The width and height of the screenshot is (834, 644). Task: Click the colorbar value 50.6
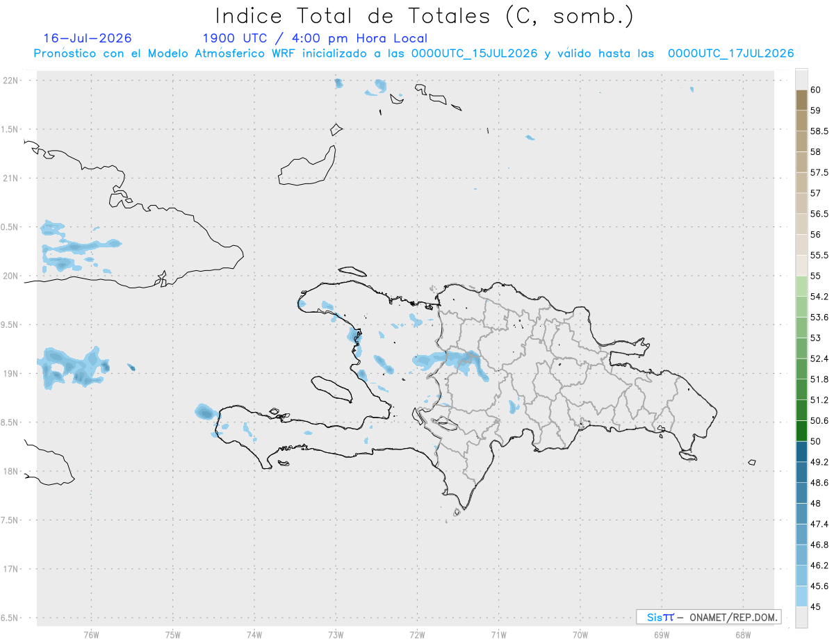pos(819,421)
